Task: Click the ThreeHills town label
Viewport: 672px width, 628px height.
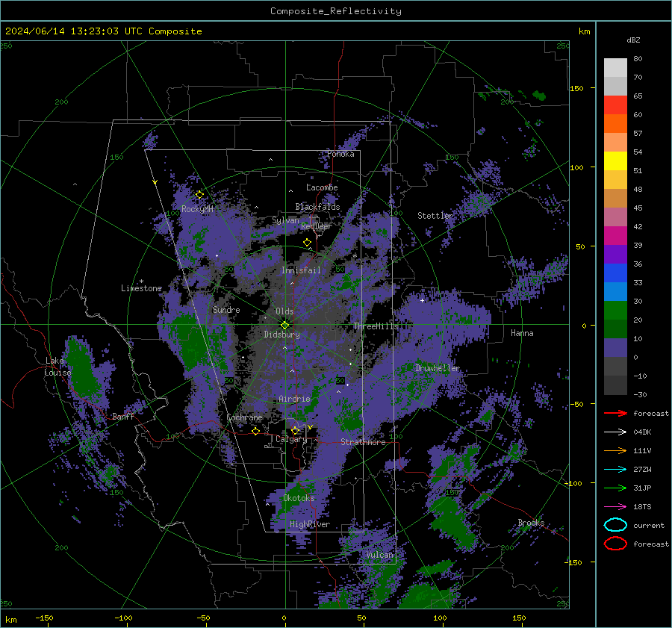Action: pyautogui.click(x=376, y=326)
